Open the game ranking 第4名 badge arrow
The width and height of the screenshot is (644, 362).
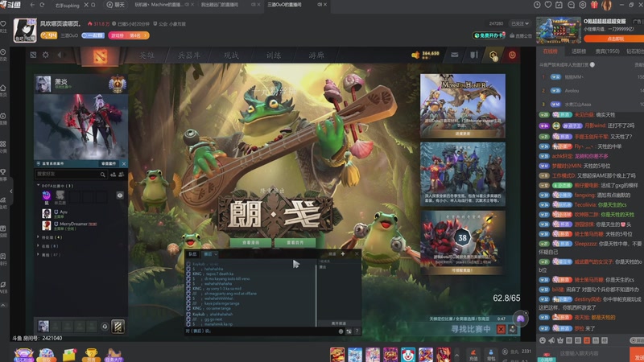click(145, 35)
